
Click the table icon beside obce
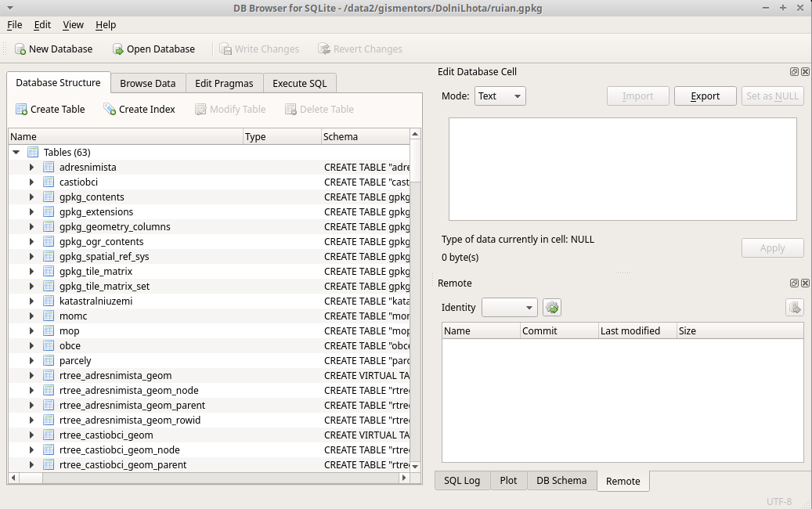coord(49,346)
